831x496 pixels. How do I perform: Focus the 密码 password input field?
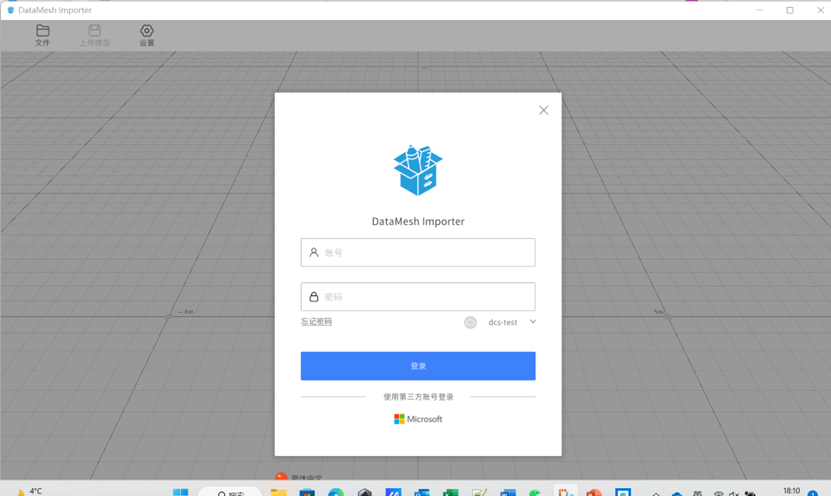425,297
